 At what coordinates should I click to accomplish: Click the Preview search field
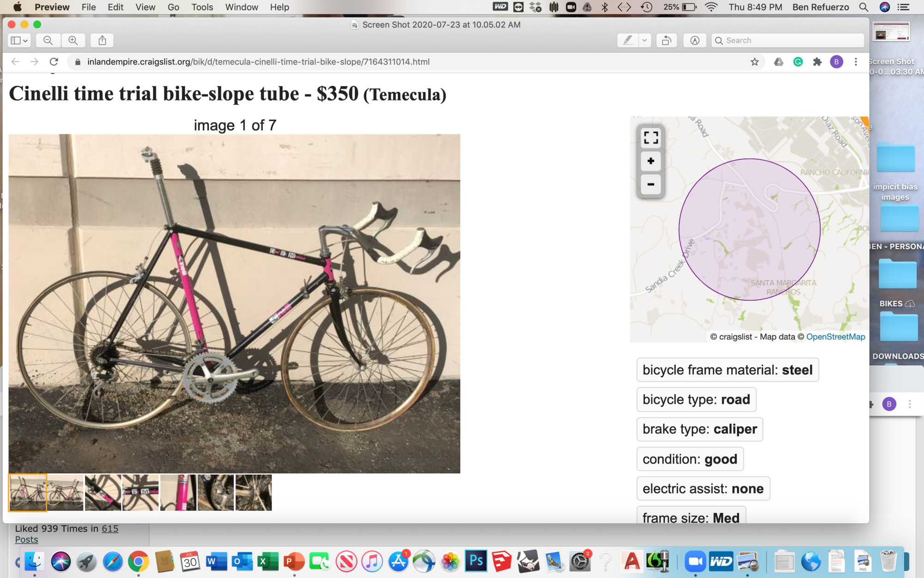click(788, 41)
